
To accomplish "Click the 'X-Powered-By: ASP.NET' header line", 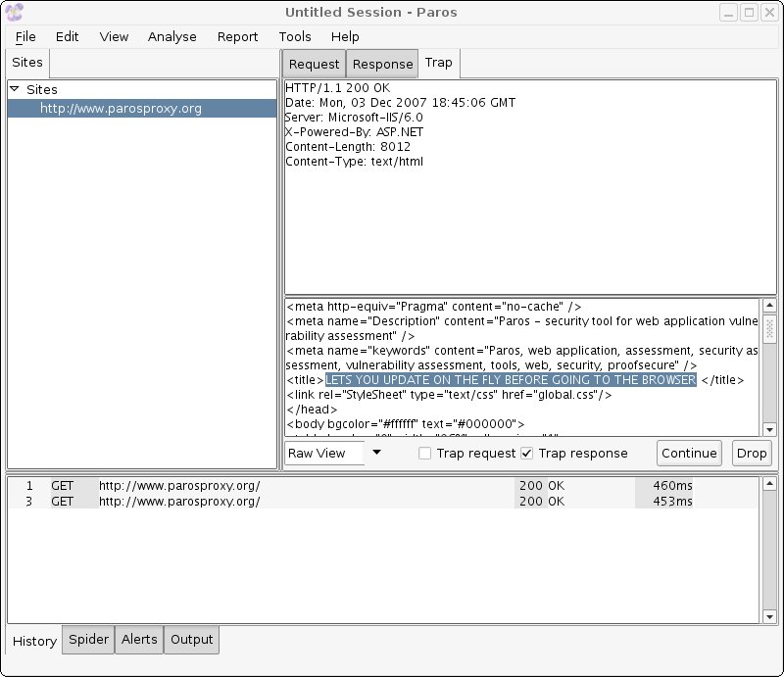I will click(x=354, y=132).
